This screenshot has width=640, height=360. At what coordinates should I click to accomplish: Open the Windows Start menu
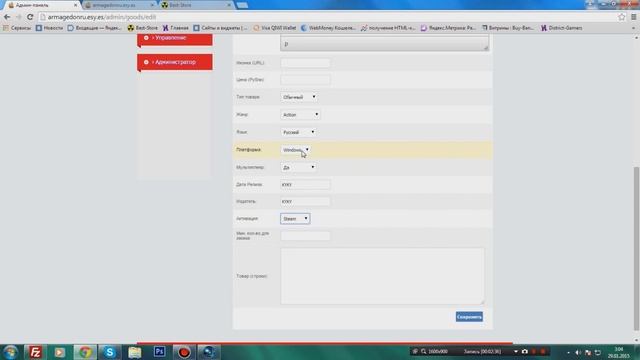10,352
